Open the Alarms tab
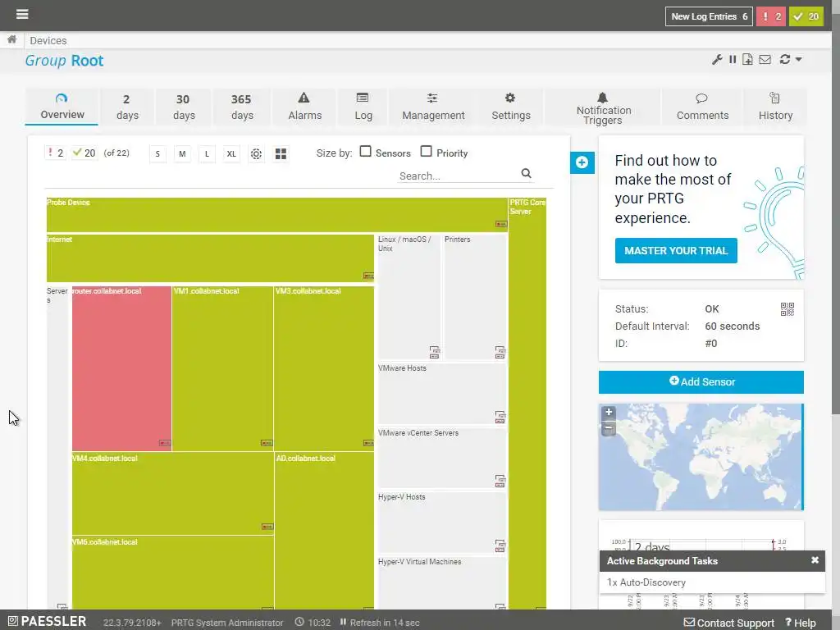840x630 pixels. coord(304,107)
